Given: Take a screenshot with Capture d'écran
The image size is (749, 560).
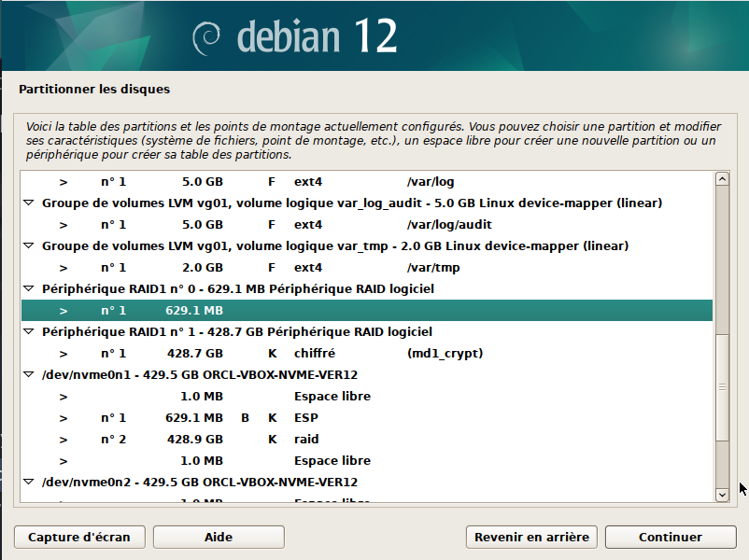Looking at the screenshot, I should (79, 537).
